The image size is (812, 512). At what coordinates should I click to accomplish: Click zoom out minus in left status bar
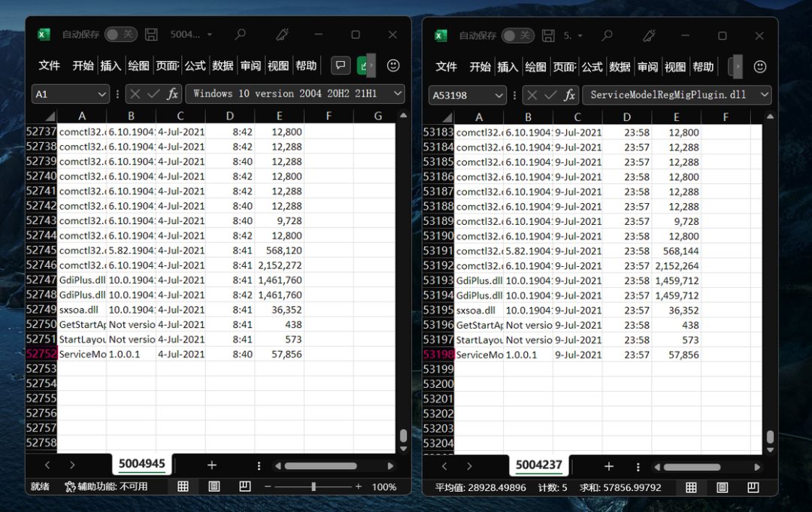pos(268,486)
